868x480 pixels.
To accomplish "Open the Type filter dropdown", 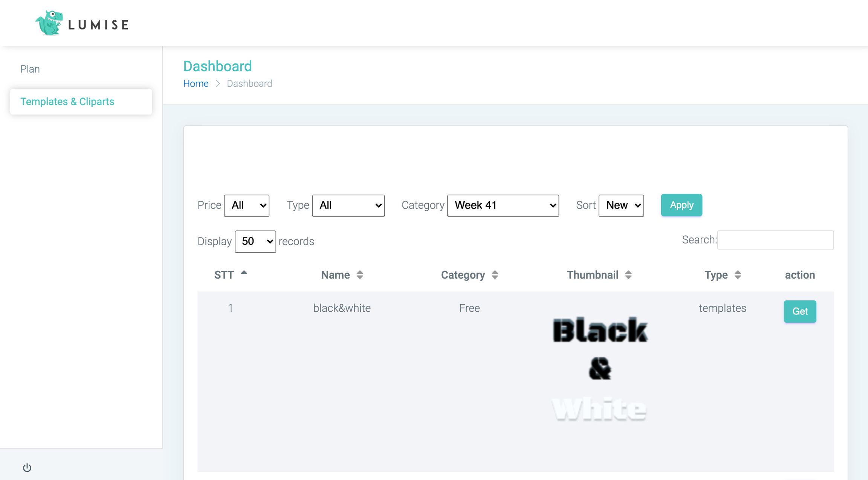I will click(348, 206).
